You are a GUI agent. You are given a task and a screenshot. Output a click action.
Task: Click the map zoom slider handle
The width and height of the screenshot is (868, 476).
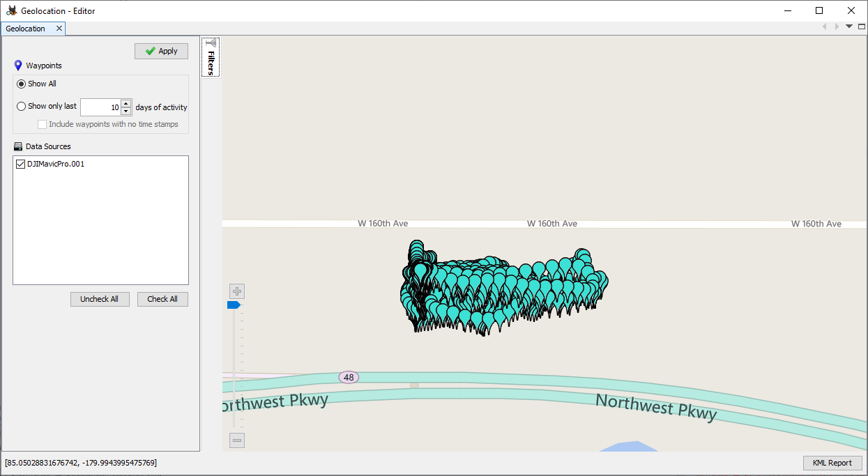tap(236, 304)
